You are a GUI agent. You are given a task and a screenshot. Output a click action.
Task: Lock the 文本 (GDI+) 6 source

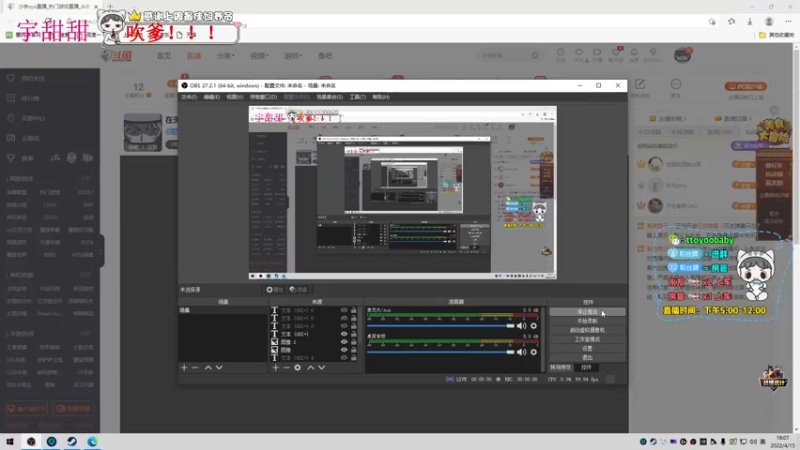354,310
